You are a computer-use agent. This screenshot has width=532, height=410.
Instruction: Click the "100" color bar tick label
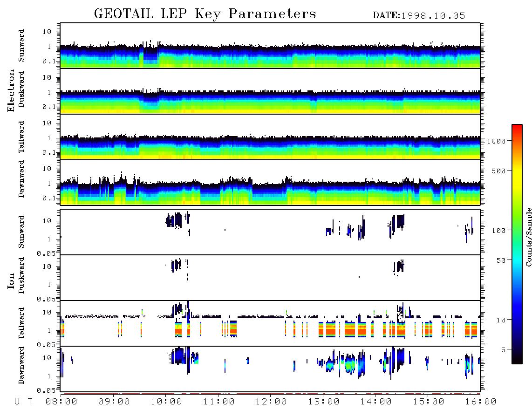[x=498, y=231]
